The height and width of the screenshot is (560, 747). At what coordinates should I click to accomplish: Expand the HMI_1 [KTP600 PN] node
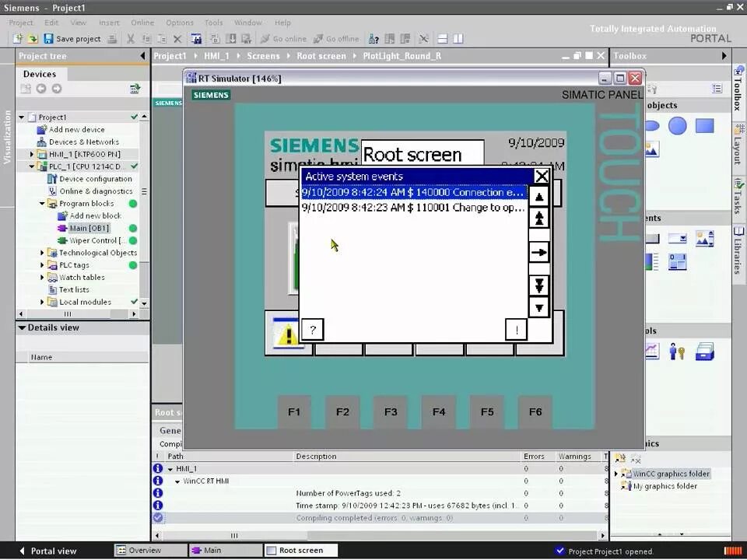(32, 154)
